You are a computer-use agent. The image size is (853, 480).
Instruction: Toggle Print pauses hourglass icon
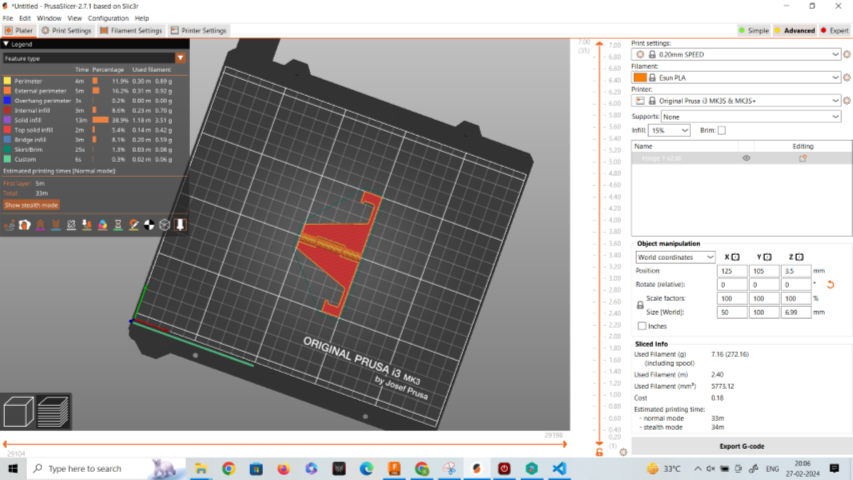coord(118,225)
